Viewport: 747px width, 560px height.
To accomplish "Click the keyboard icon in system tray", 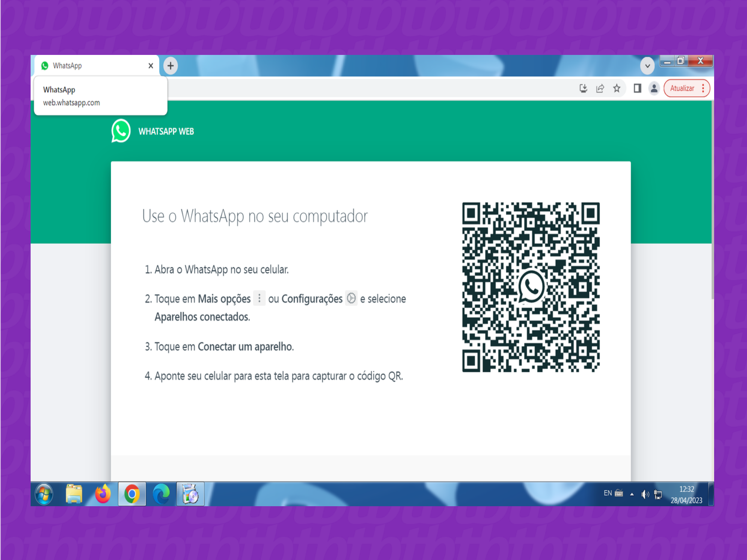I will 619,493.
